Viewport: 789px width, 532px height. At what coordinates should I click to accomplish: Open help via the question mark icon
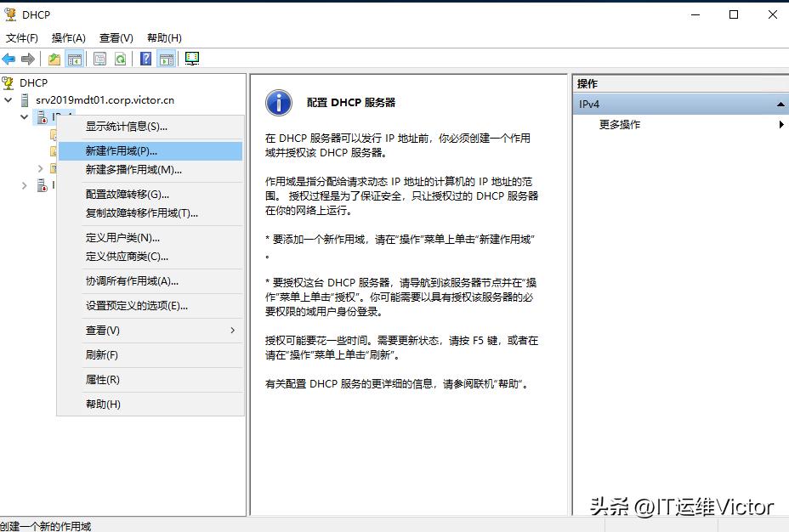pos(145,58)
